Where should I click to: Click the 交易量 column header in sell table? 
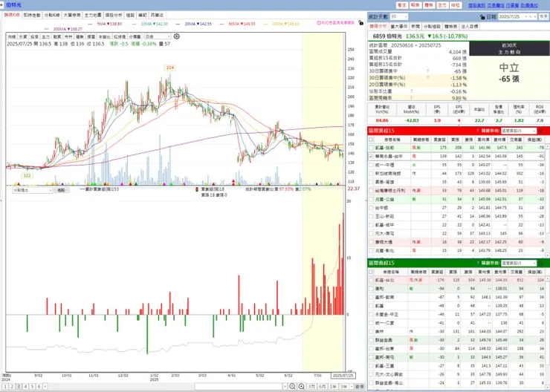pos(518,272)
